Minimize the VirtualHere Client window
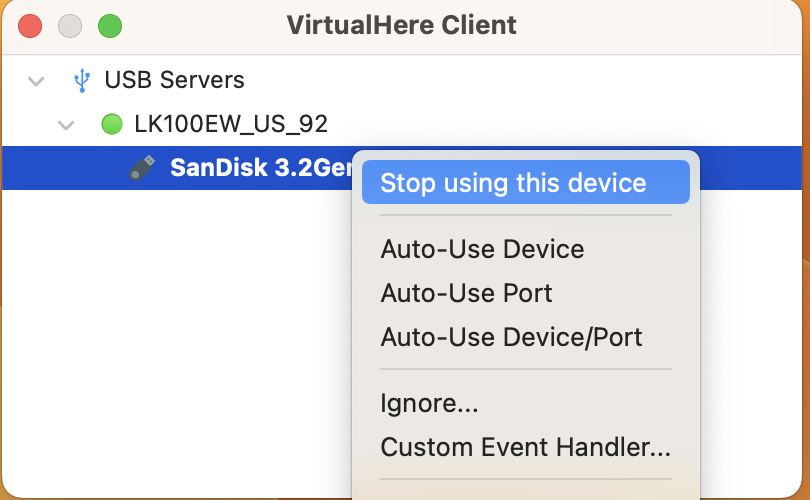Viewport: 810px width, 500px height. (x=69, y=26)
